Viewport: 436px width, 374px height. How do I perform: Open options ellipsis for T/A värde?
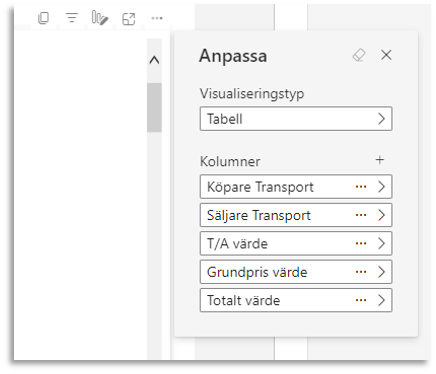click(361, 243)
